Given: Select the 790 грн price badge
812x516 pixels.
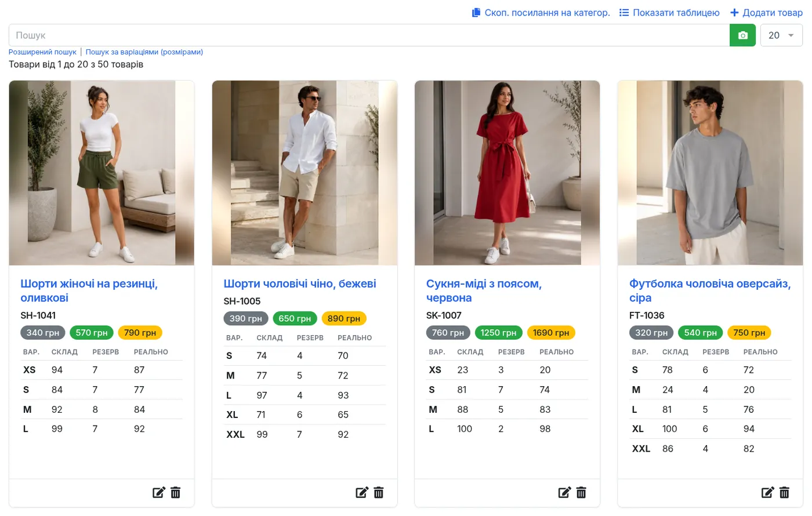Looking at the screenshot, I should [140, 333].
